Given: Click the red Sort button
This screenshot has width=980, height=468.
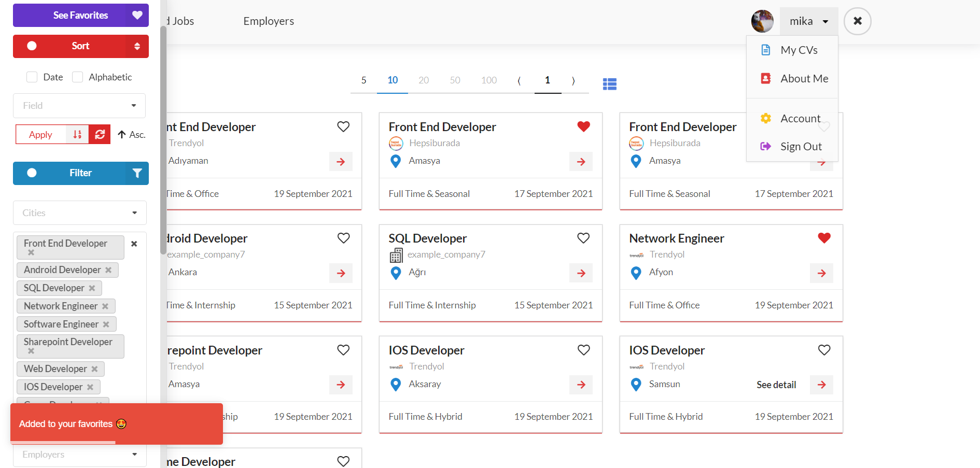Looking at the screenshot, I should coord(80,46).
